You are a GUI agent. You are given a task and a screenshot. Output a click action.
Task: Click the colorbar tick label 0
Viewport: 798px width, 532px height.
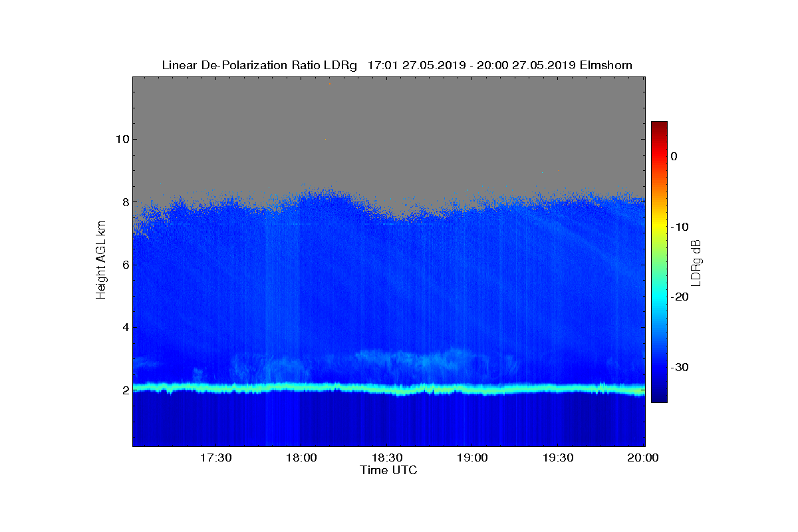click(674, 156)
